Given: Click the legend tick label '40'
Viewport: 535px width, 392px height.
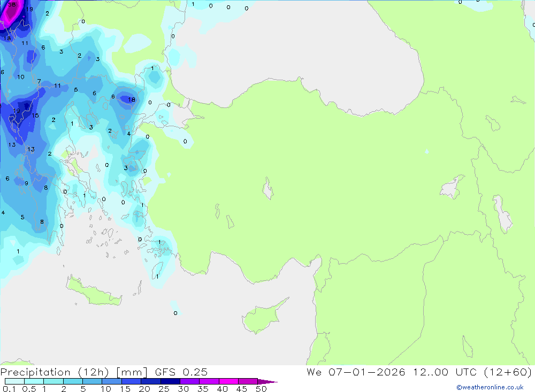Looking at the screenshot, I should click(223, 389).
